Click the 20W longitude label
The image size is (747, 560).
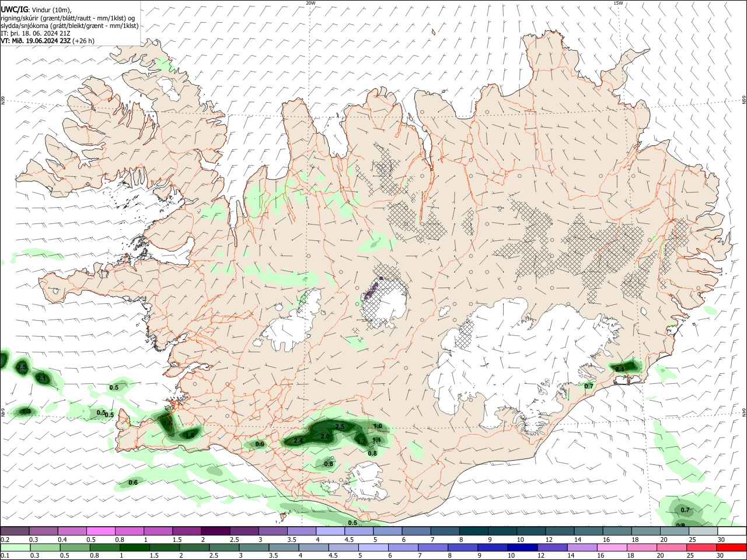(310, 3)
